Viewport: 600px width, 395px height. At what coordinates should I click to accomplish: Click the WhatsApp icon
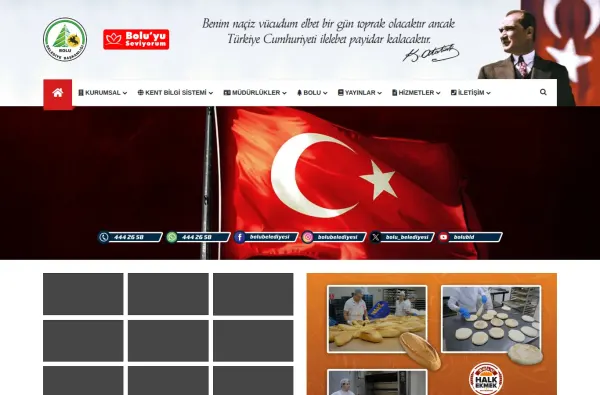[x=172, y=237]
